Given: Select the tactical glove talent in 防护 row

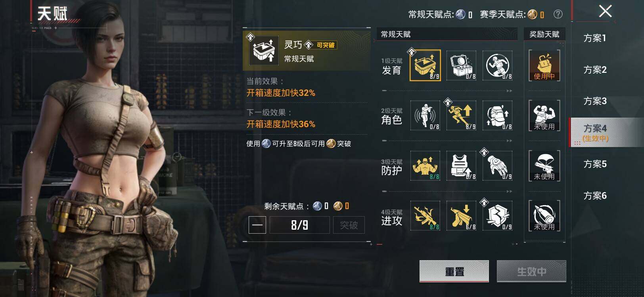Looking at the screenshot, I should [497, 166].
